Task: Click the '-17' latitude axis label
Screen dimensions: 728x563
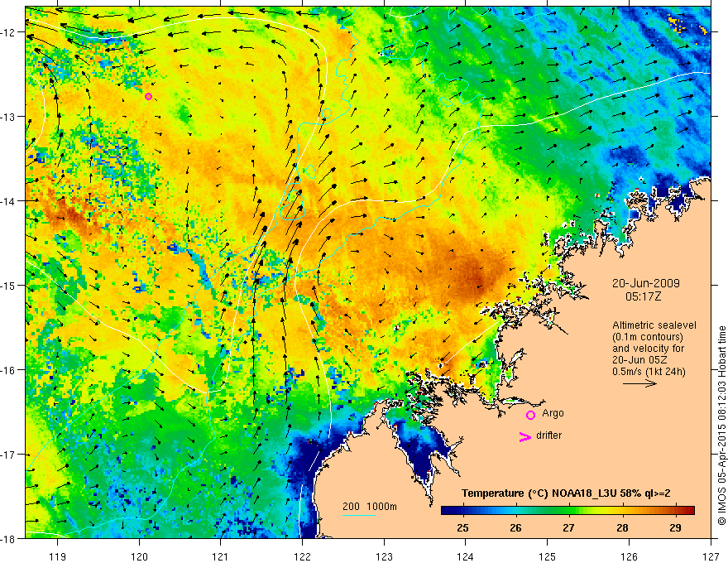Action: click(8, 455)
